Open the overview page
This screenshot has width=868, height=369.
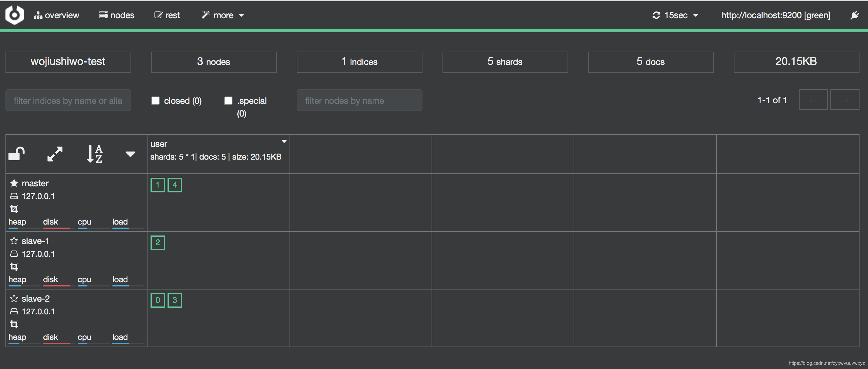pos(56,15)
